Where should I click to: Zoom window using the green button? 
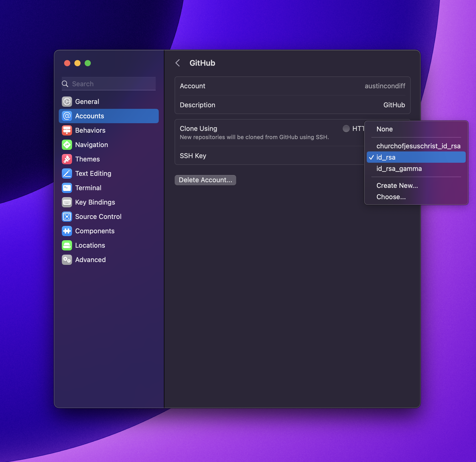tap(88, 63)
